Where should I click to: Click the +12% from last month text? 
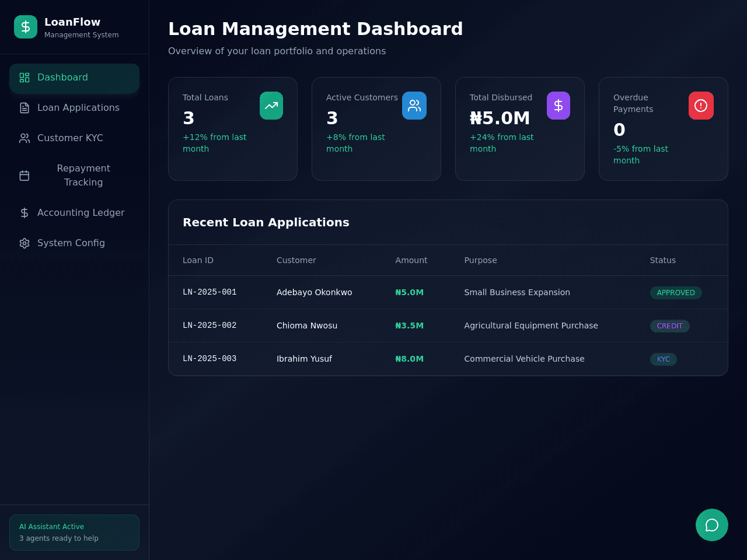214,143
